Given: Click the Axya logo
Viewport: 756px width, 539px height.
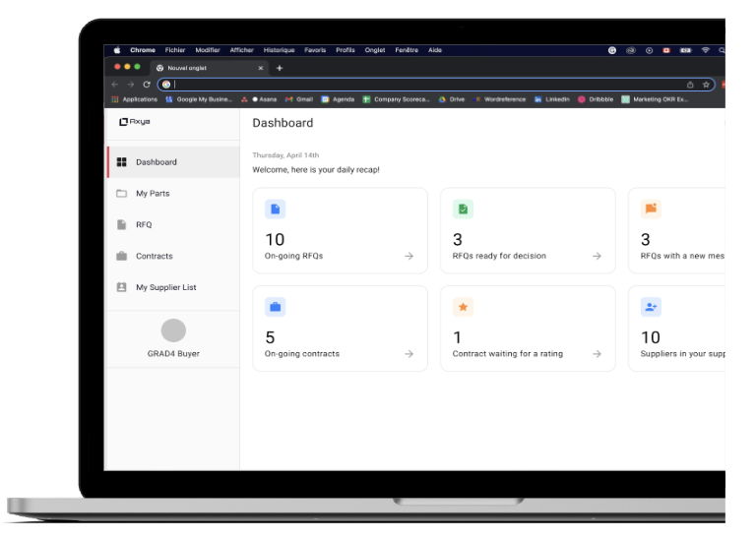Looking at the screenshot, I should click(135, 122).
